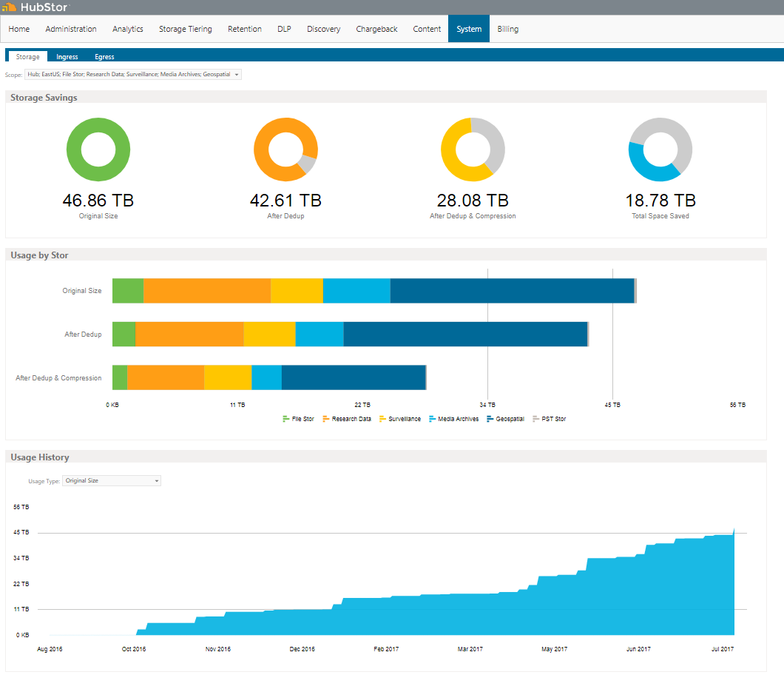Image resolution: width=784 pixels, height=689 pixels.
Task: Open the Scope dropdown
Action: [133, 75]
